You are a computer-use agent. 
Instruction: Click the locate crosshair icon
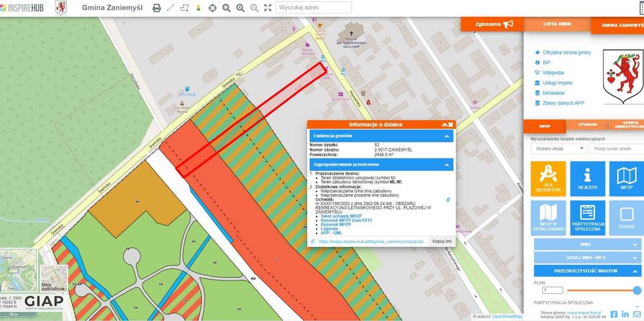point(213,8)
